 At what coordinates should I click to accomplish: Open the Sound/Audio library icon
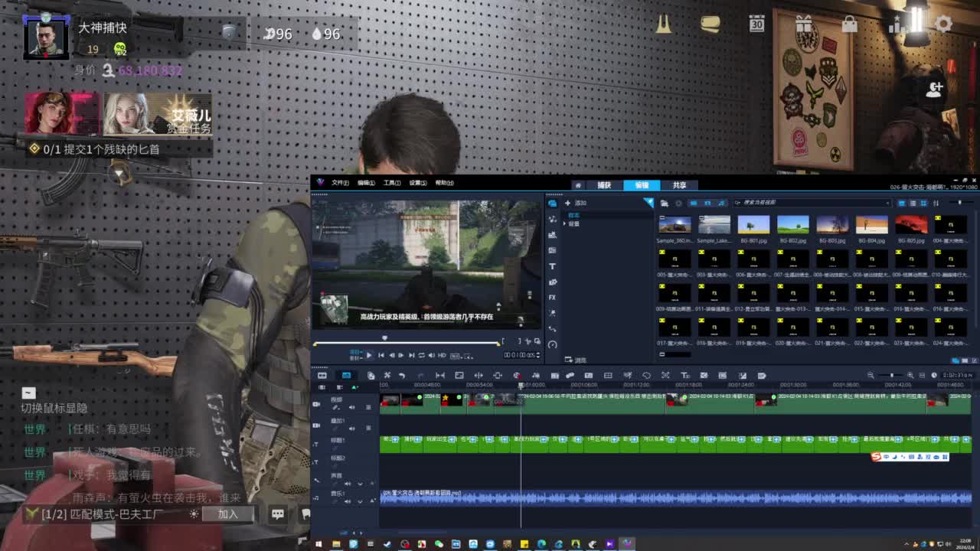tap(552, 219)
